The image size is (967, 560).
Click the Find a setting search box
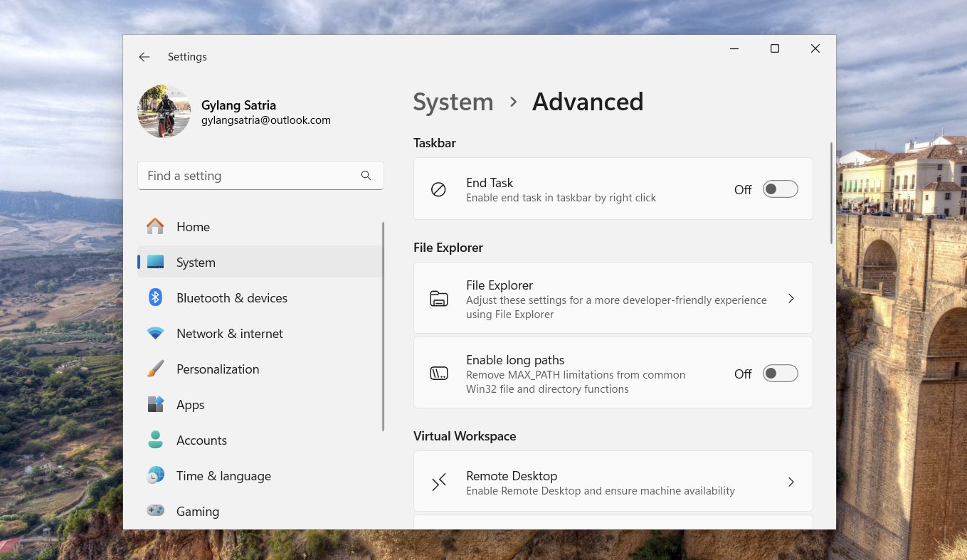[x=260, y=176]
